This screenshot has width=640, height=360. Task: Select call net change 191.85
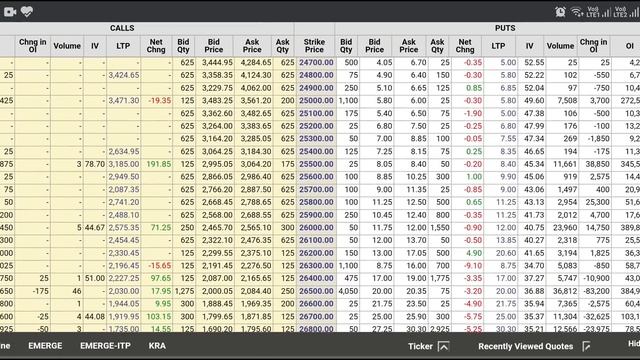(159, 164)
